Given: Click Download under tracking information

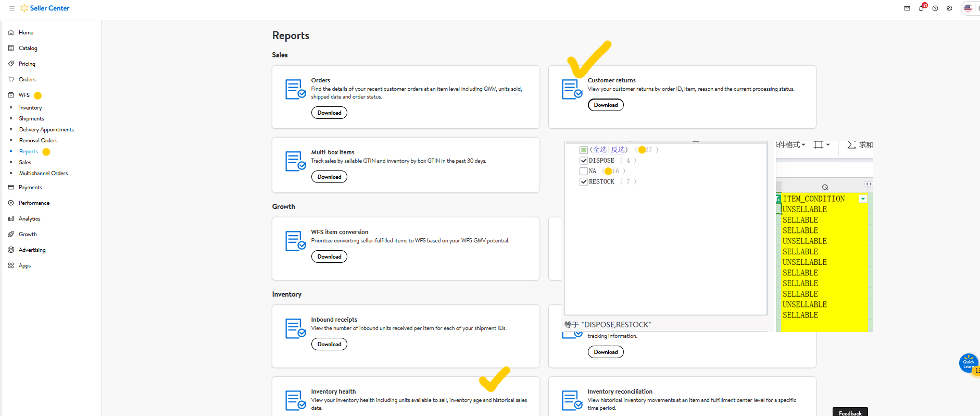Looking at the screenshot, I should [606, 352].
